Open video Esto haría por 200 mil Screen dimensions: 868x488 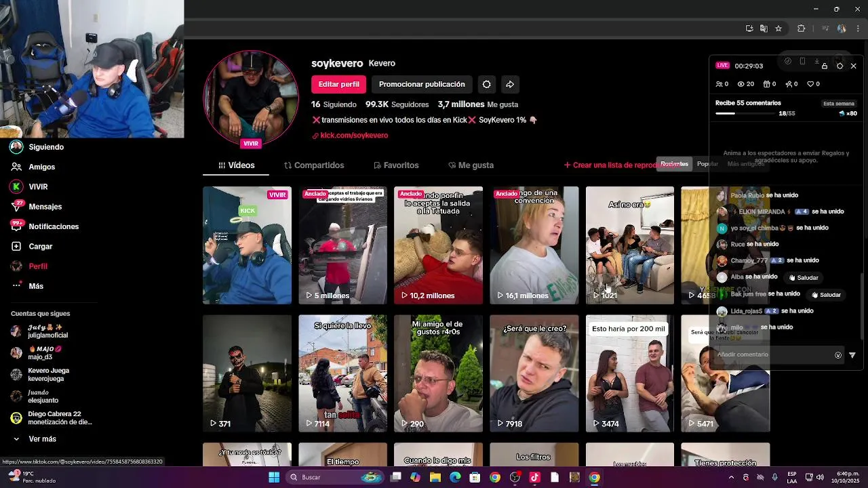click(630, 373)
